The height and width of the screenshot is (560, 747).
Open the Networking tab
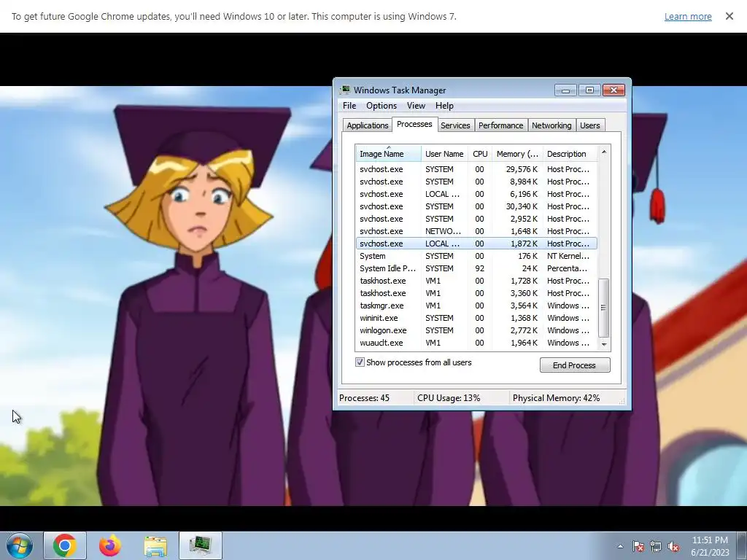(551, 125)
